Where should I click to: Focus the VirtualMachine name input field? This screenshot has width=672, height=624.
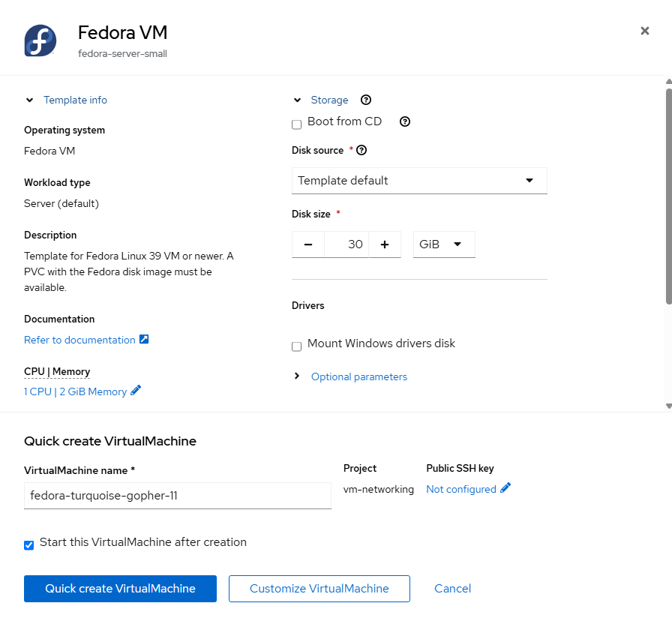178,496
